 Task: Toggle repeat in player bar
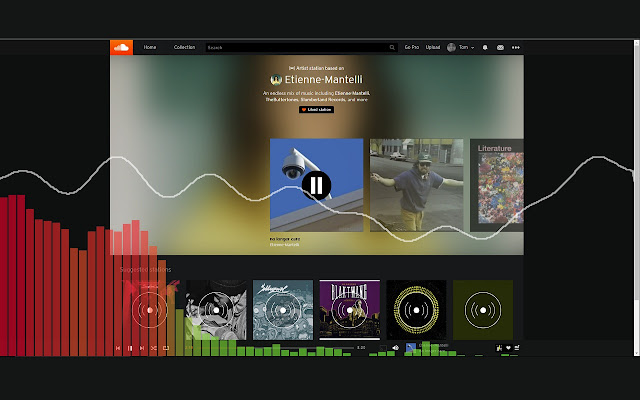pyautogui.click(x=166, y=348)
